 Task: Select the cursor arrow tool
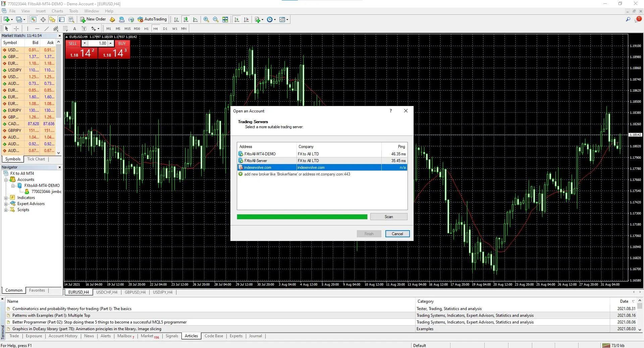tap(7, 29)
